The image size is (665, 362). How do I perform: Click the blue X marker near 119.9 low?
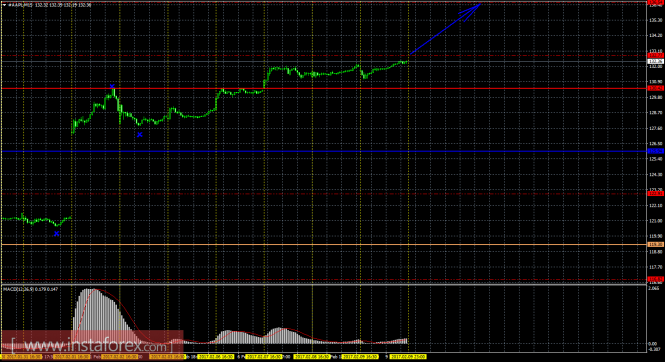(x=56, y=234)
